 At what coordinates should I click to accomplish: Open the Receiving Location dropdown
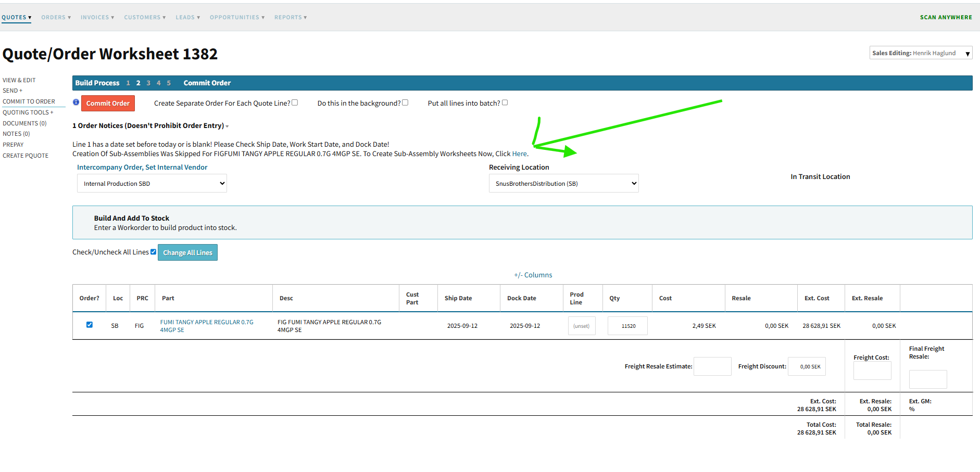point(563,184)
